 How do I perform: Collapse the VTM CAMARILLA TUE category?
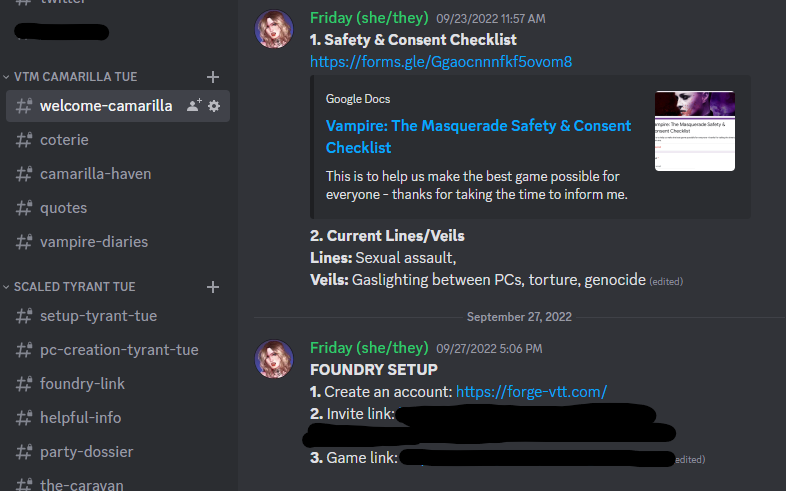point(70,77)
